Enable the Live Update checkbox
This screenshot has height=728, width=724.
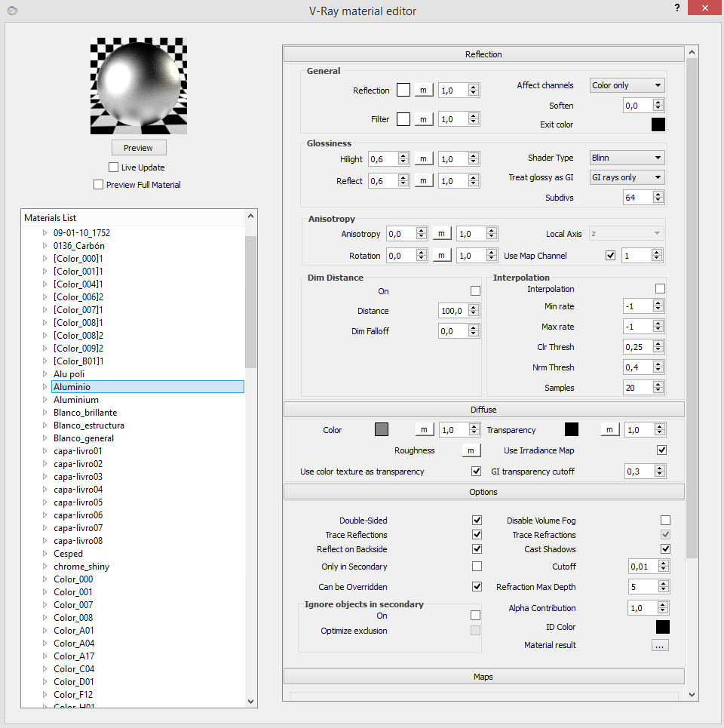click(114, 167)
